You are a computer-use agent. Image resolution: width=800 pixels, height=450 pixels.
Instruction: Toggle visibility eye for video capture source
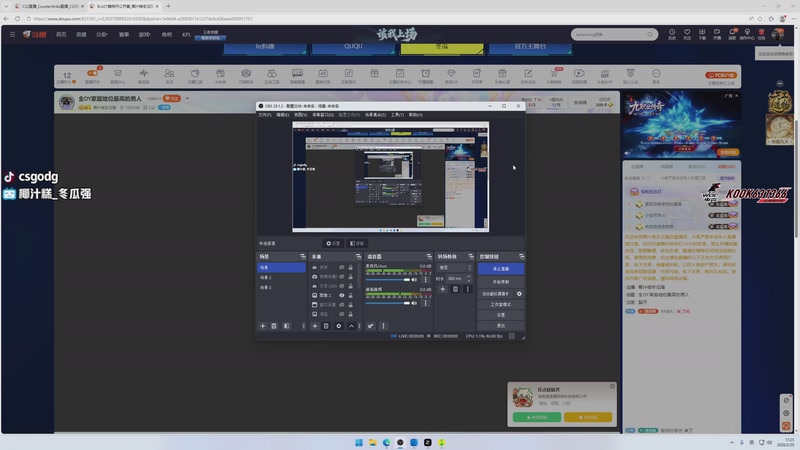click(342, 277)
